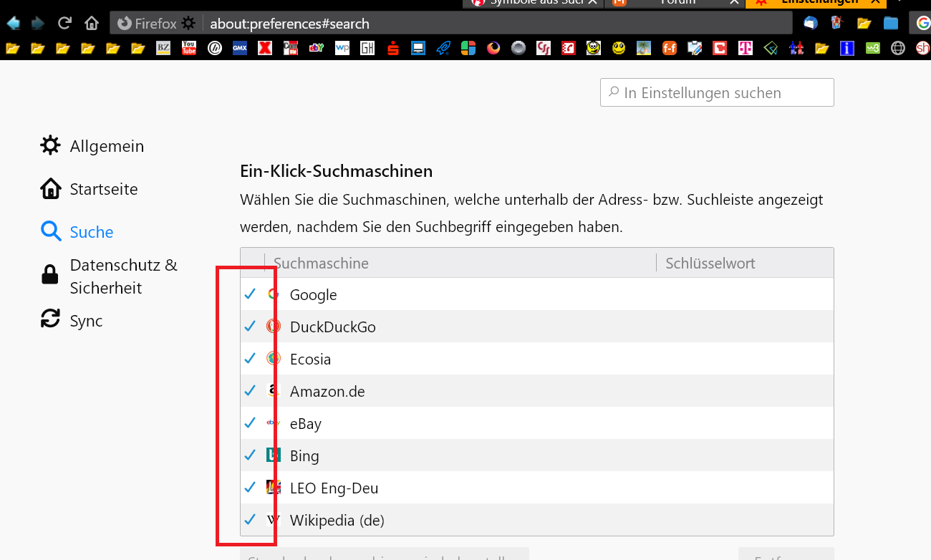Screen dimensions: 931x560
Task: Open the home page via house icon
Action: tap(91, 24)
